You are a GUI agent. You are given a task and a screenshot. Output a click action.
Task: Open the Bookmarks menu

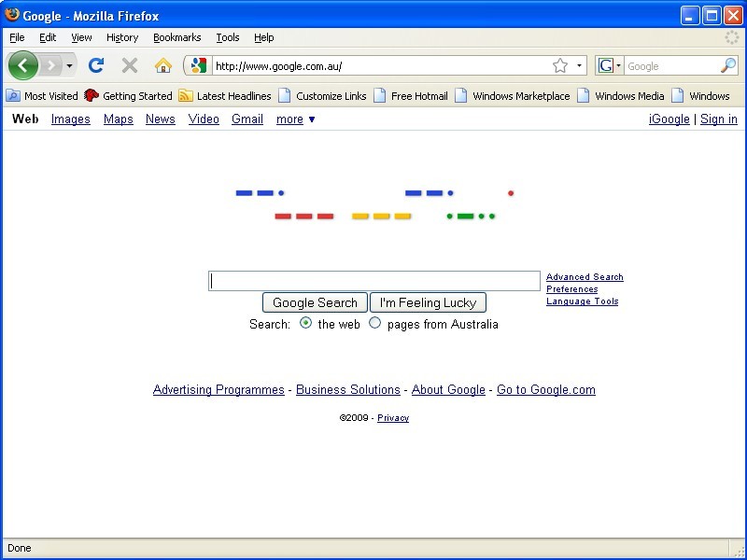[176, 37]
